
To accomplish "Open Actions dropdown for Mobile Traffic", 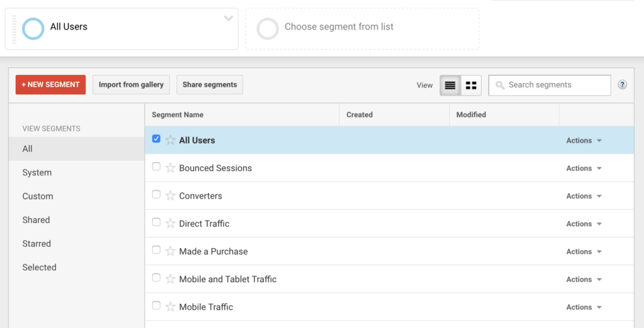I will pyautogui.click(x=584, y=307).
